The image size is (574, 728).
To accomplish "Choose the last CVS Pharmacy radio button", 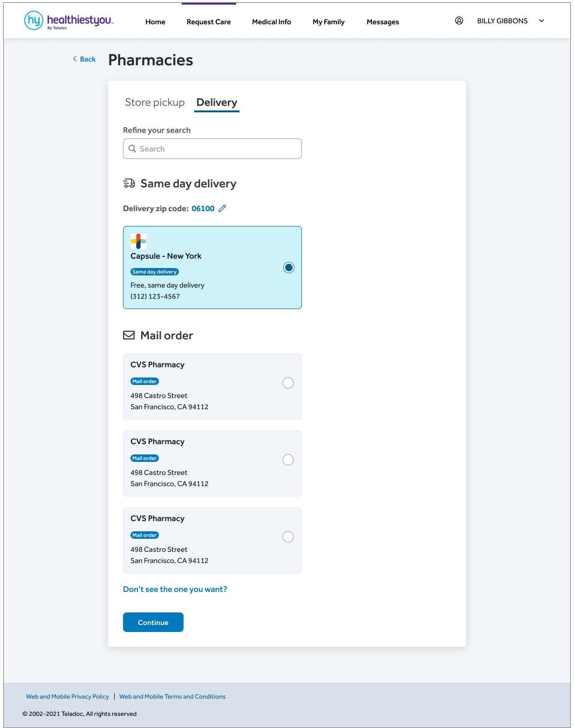I will coord(288,536).
